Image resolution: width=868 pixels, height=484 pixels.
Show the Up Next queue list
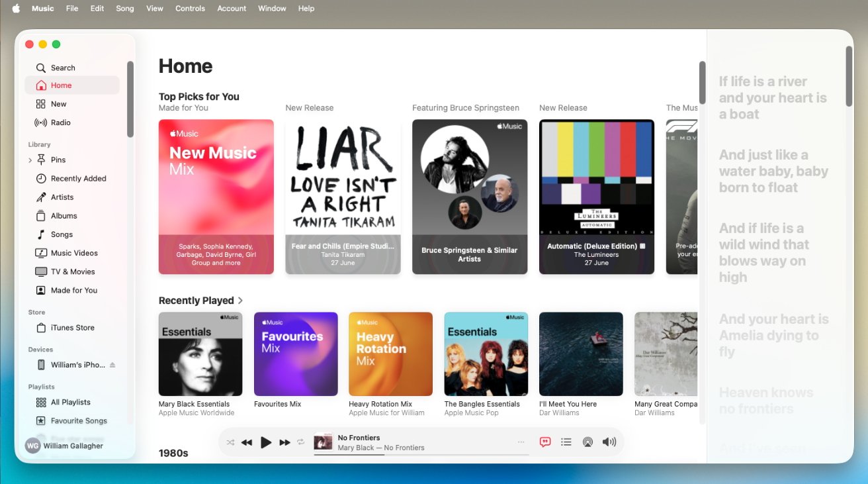pyautogui.click(x=566, y=442)
